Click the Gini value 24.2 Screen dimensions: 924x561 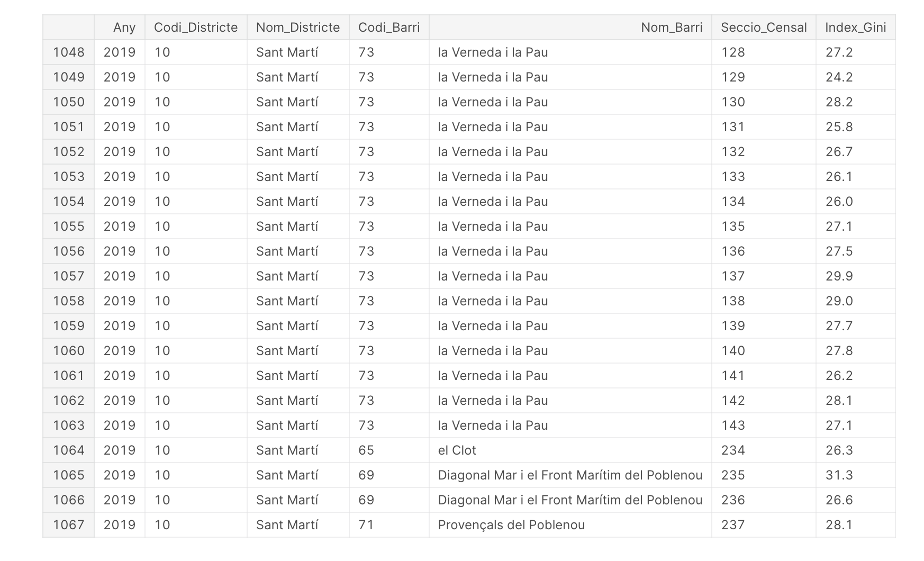pos(839,77)
